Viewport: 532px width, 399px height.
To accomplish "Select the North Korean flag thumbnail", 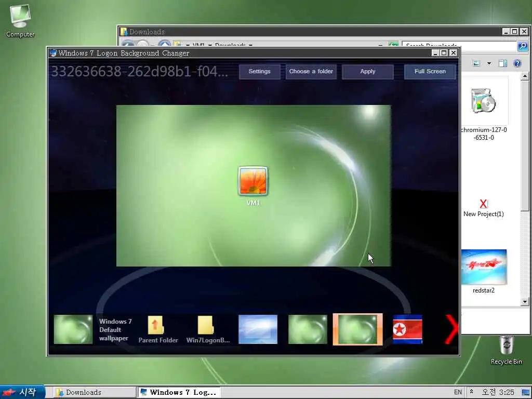I will (x=407, y=329).
